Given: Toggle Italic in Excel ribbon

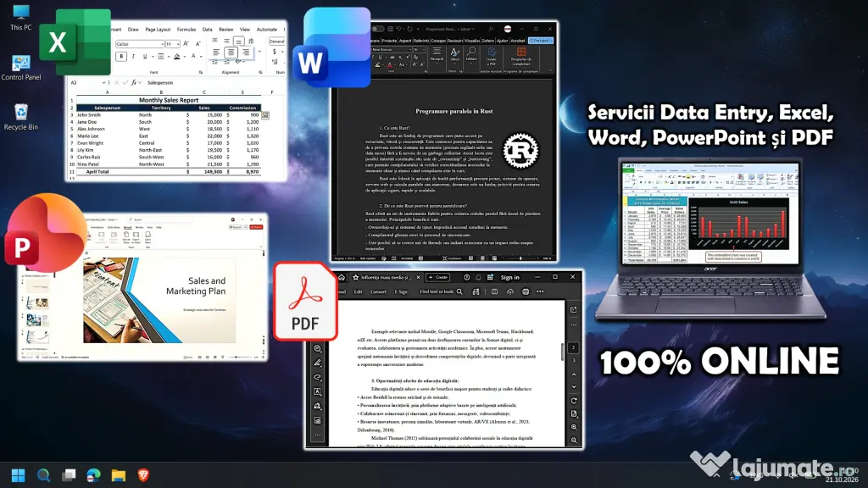Looking at the screenshot, I should point(133,56).
